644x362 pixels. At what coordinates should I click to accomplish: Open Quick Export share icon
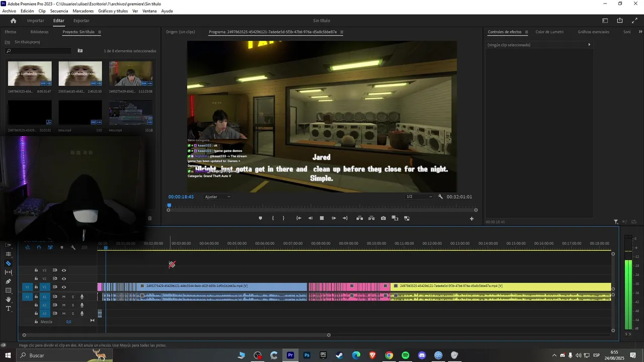pos(620,21)
